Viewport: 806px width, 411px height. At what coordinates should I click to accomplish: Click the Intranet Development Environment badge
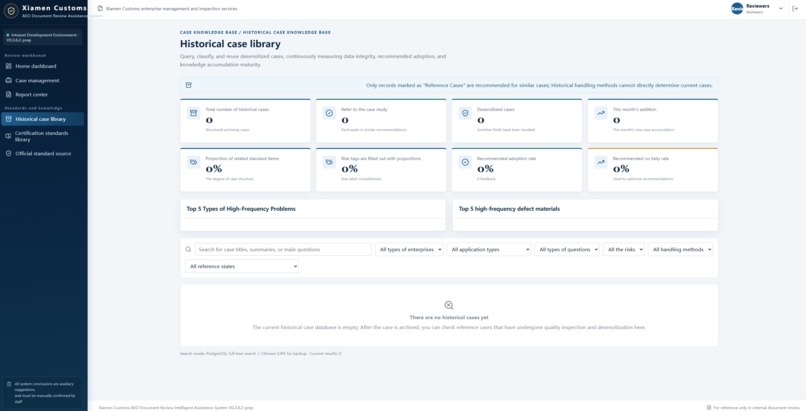(43, 38)
